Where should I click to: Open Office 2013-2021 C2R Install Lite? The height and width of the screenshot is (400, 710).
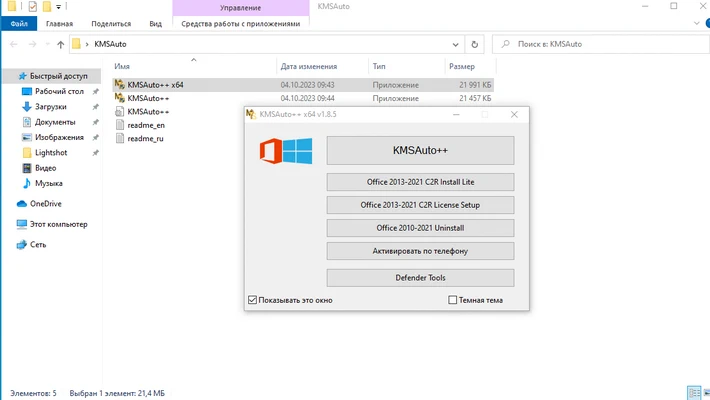[x=420, y=182]
